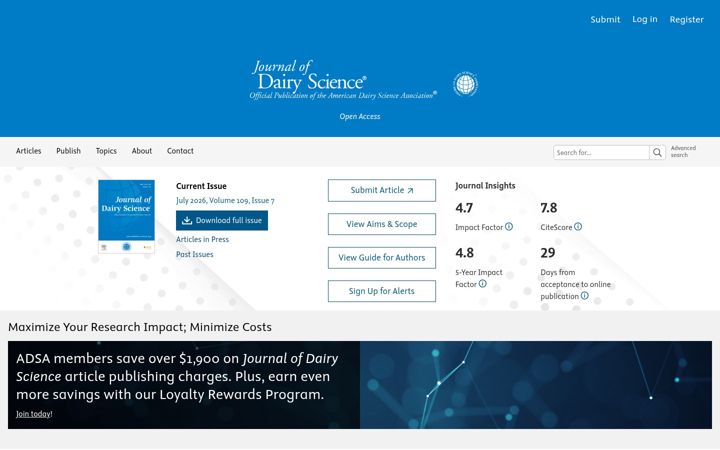720x450 pixels.
Task: Open July 2026, Volume 109, Issue 7
Action: [x=225, y=201]
